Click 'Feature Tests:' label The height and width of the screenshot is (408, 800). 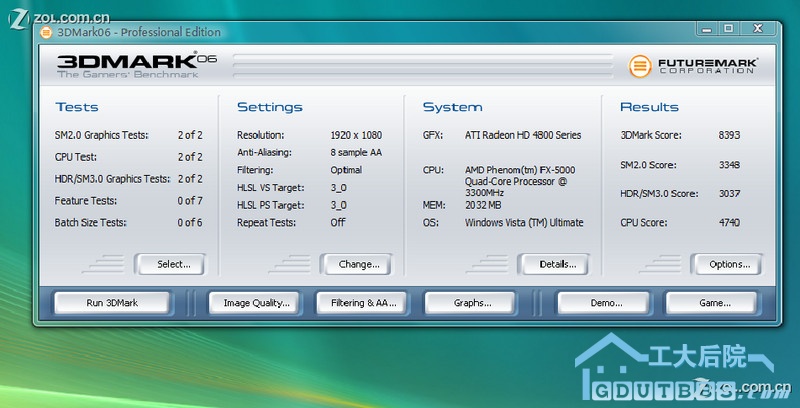86,201
